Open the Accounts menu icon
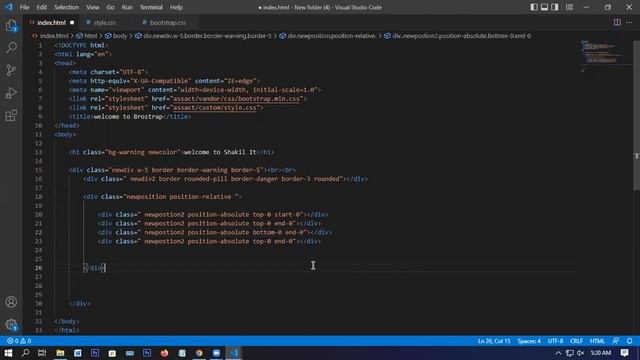Viewport: 640px width, 360px height. pyautogui.click(x=11, y=302)
